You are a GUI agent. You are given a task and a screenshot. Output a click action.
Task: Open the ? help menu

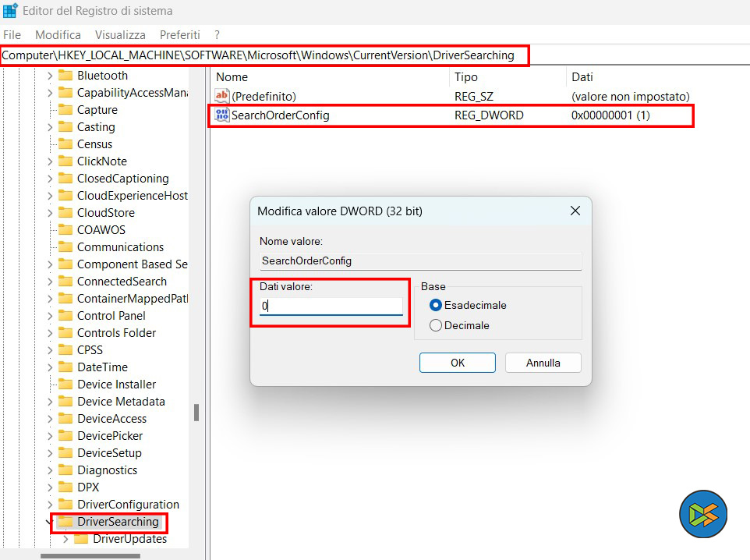218,35
